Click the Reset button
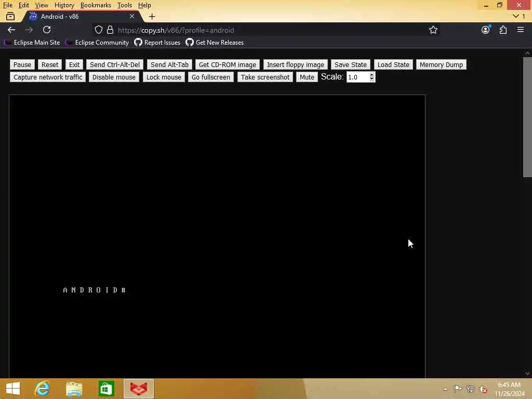The width and height of the screenshot is (532, 399). tap(50, 64)
